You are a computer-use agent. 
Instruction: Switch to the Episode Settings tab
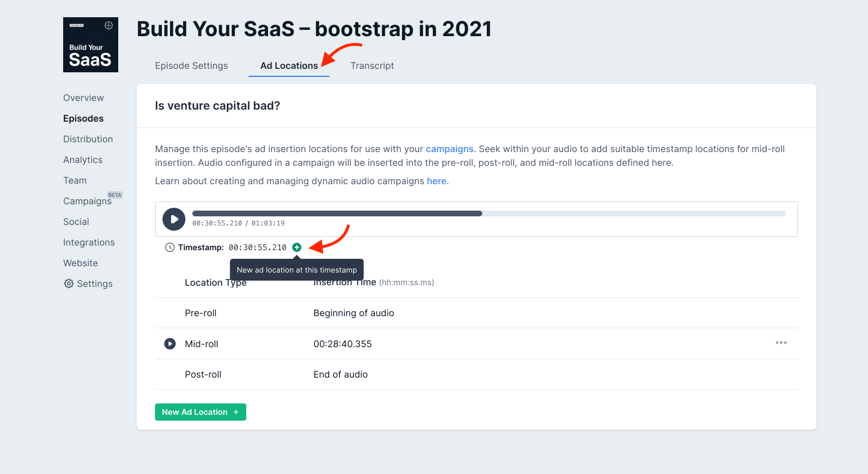tap(191, 65)
